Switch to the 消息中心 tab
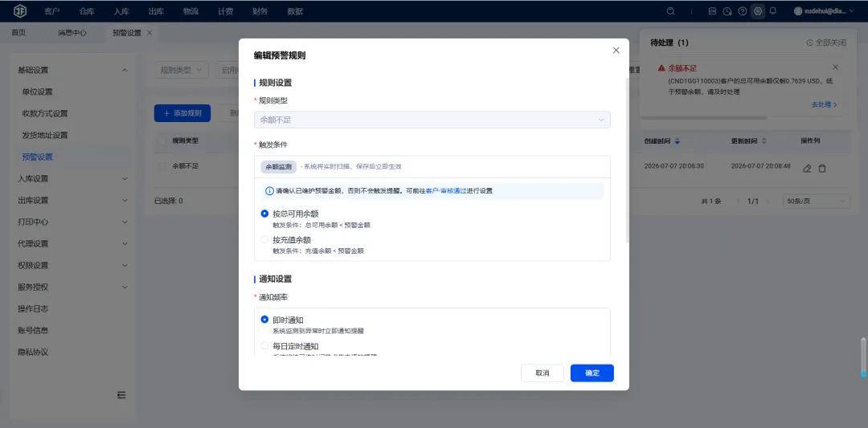Image resolution: width=868 pixels, height=428 pixels. click(x=72, y=33)
